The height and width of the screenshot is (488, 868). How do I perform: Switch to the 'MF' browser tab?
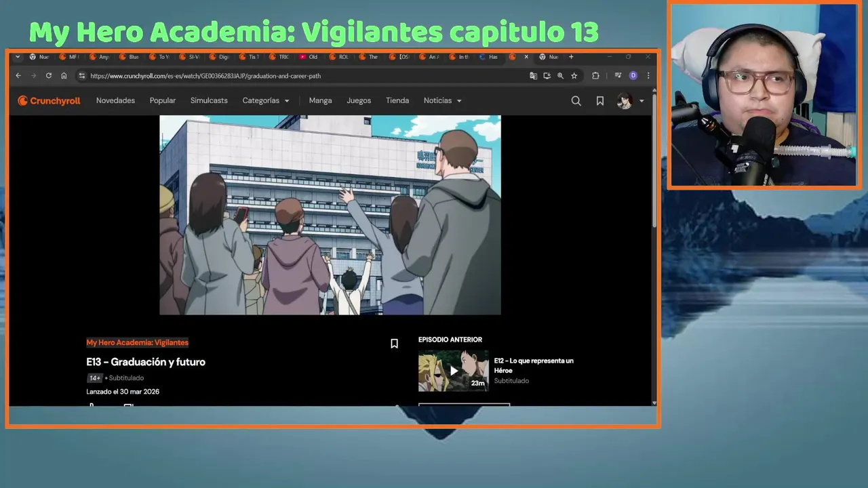tap(69, 57)
